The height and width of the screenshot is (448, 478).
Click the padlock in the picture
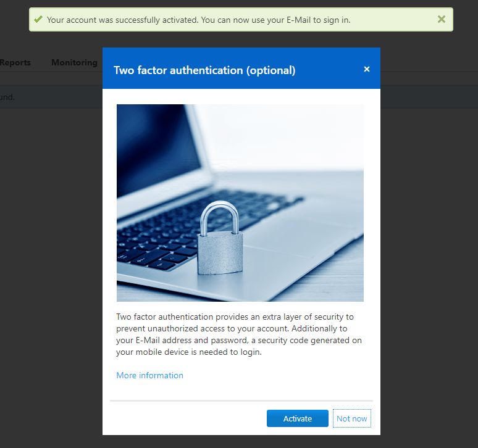pos(220,238)
